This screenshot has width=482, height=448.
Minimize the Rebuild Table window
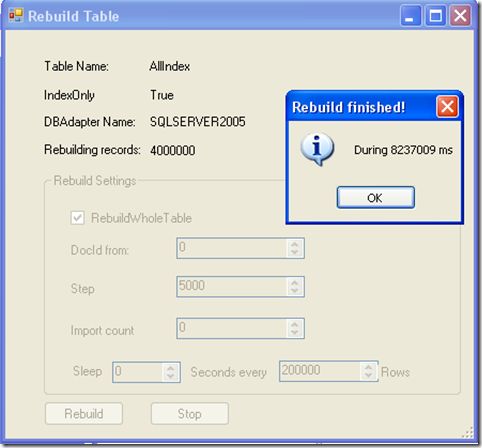coord(410,15)
